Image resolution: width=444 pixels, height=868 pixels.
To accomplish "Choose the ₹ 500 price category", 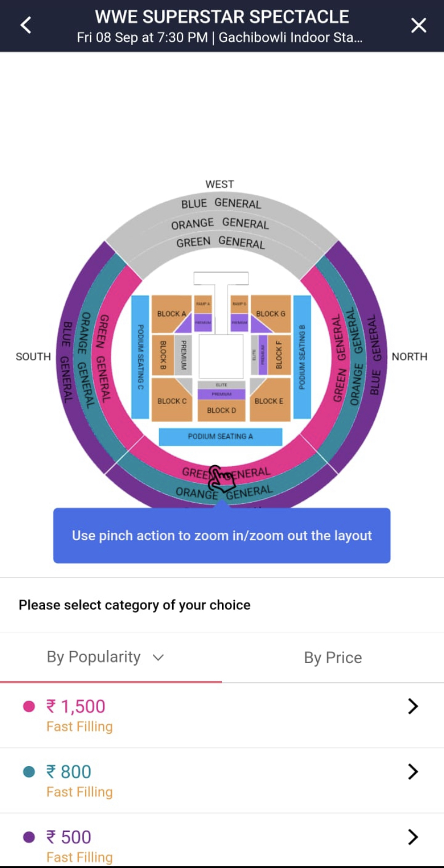I will tap(69, 837).
